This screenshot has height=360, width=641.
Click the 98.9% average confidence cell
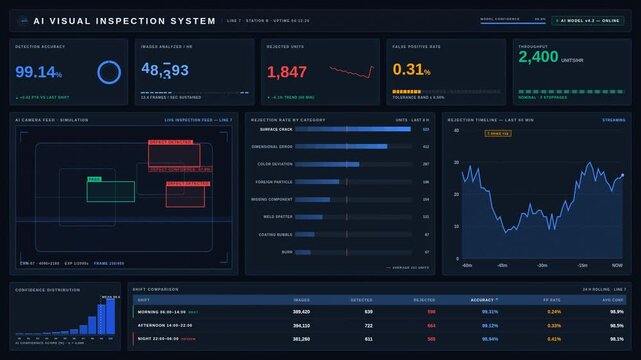pyautogui.click(x=617, y=312)
